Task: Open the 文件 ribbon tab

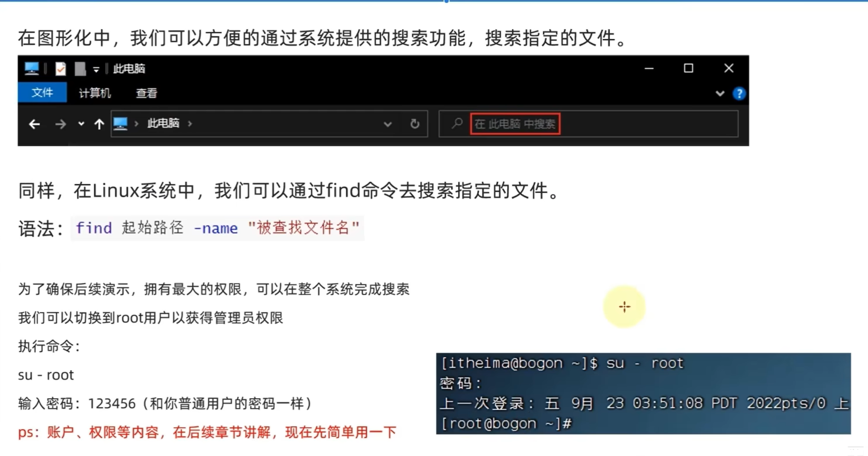Action: click(43, 92)
